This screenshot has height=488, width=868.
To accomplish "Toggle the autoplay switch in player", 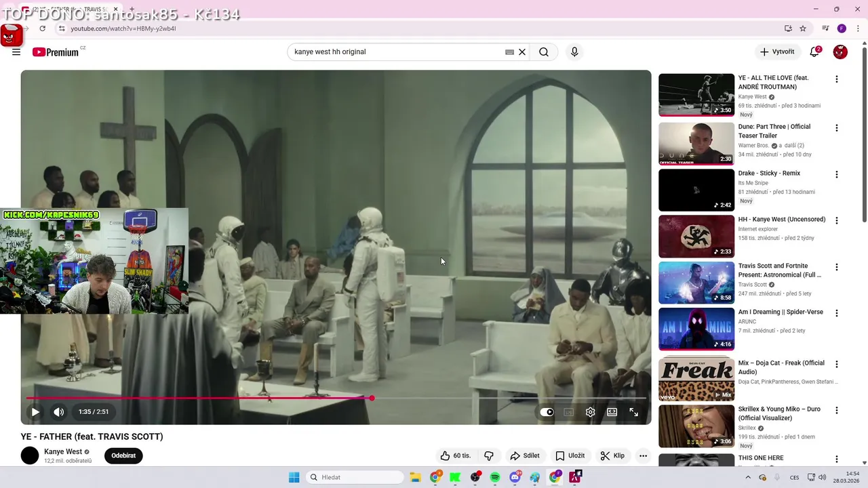I will tap(547, 412).
